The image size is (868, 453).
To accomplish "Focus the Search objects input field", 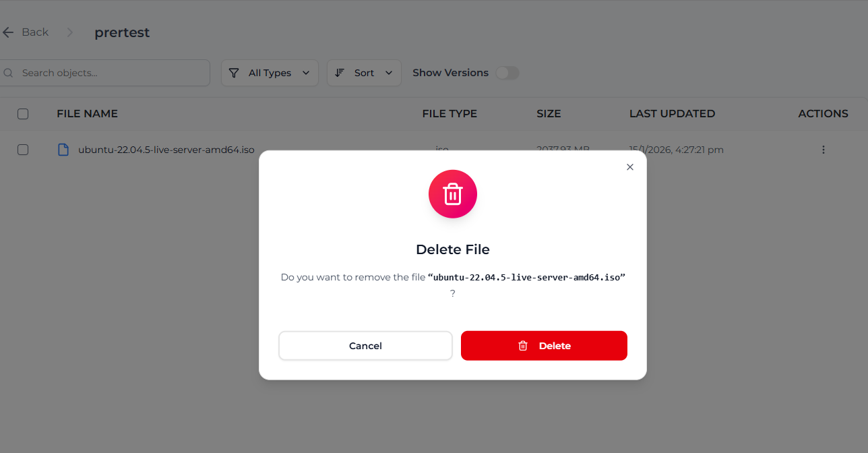I will (111, 73).
